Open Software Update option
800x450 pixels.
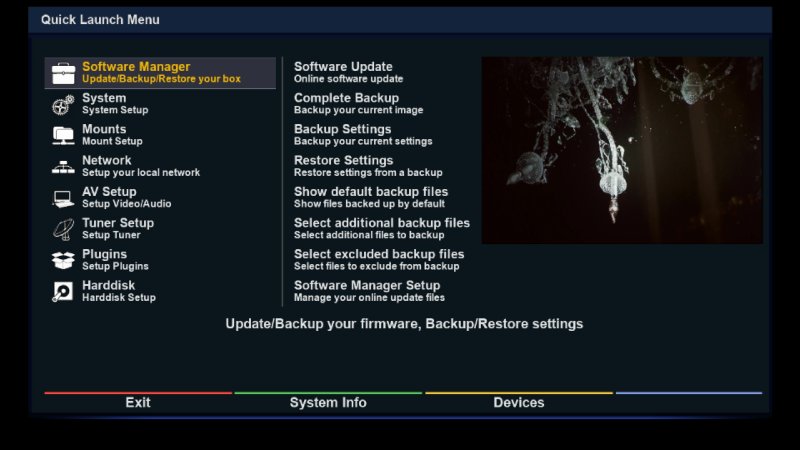(x=343, y=72)
